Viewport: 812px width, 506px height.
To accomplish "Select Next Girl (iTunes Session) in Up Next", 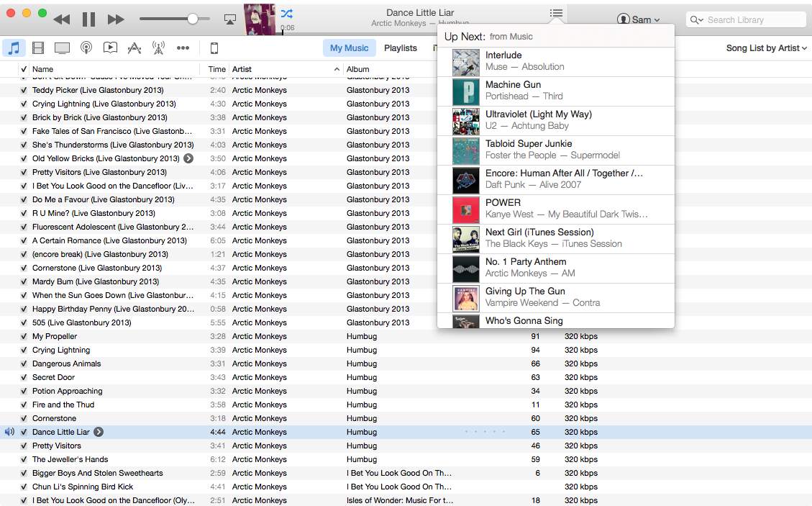I will 556,239.
